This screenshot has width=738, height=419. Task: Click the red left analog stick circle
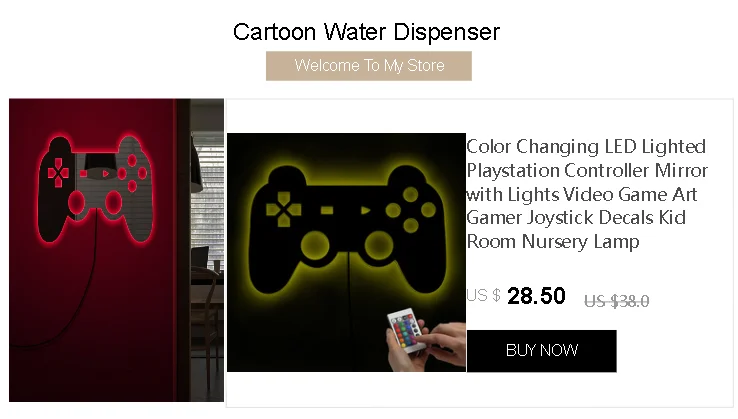pos(77,202)
